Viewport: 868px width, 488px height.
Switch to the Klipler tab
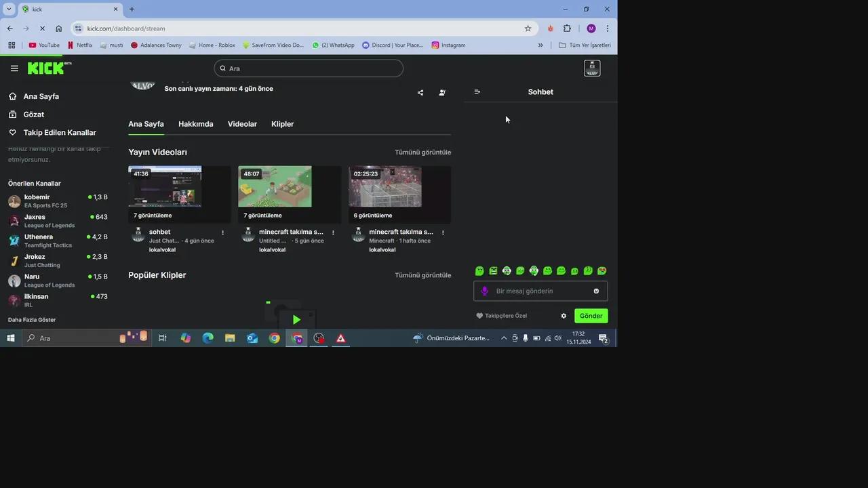283,124
